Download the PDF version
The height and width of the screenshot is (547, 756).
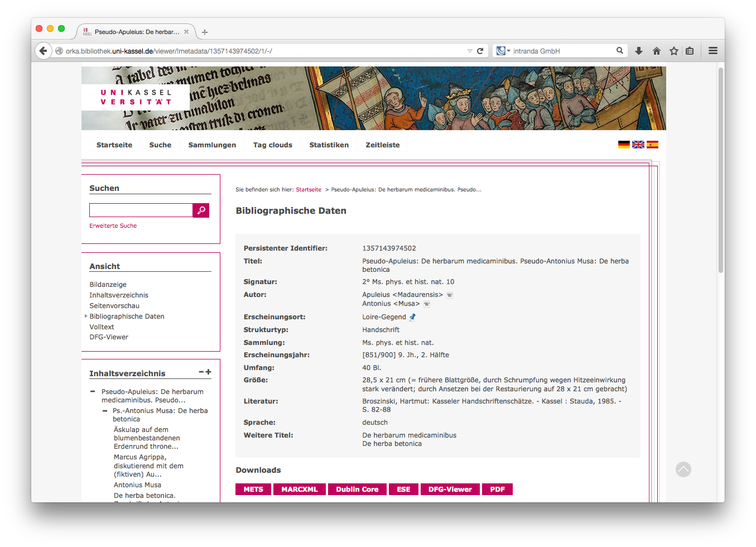(x=497, y=490)
